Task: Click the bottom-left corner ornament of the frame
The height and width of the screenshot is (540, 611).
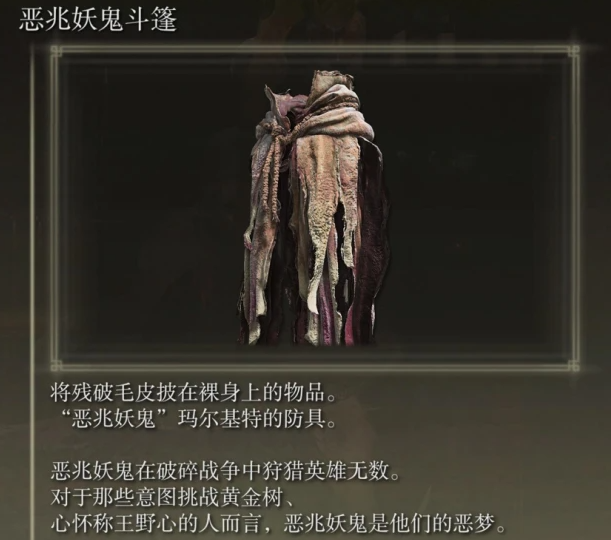Action: [x=57, y=365]
